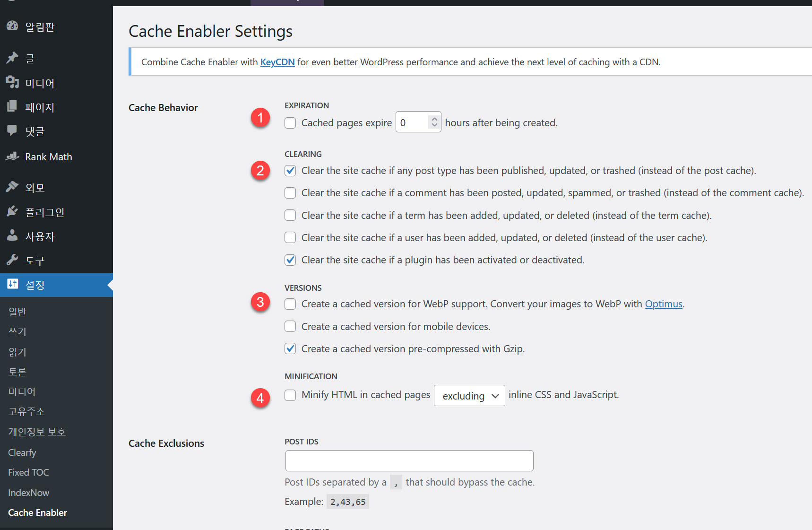Enable the cached pages expiration checkbox
The width and height of the screenshot is (812, 530).
[x=290, y=122]
